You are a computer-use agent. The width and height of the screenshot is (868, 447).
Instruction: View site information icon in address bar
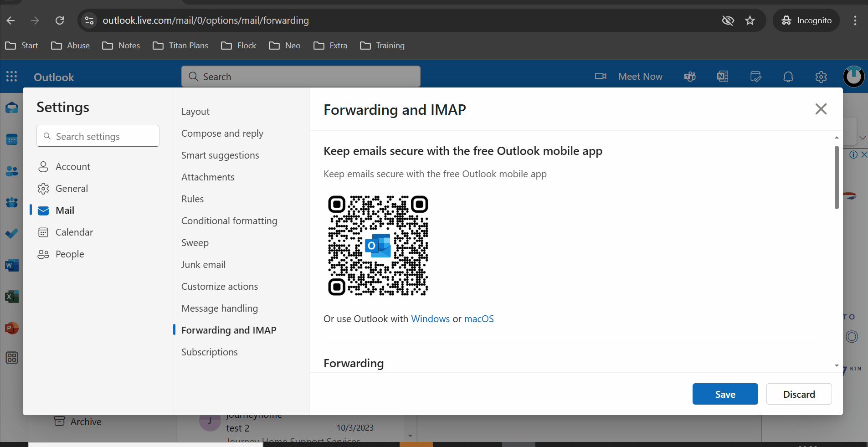pyautogui.click(x=89, y=20)
